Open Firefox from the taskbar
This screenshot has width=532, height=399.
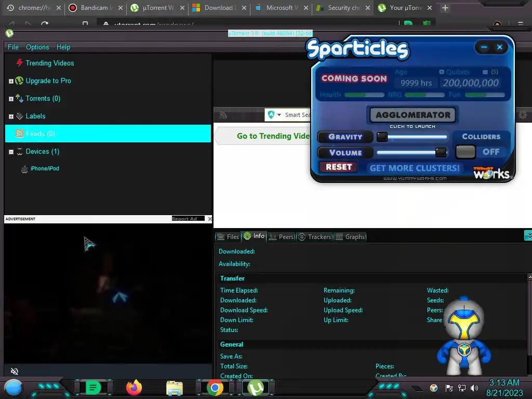(x=134, y=388)
